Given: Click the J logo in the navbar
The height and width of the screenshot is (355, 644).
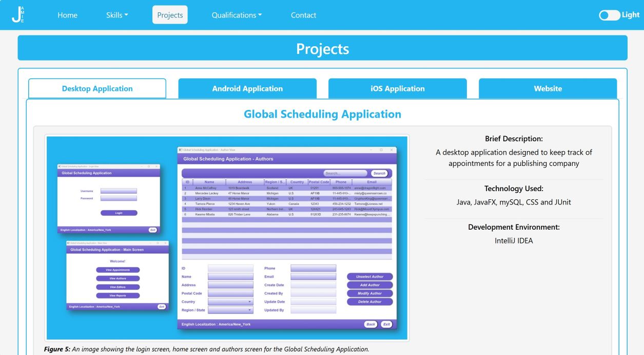Looking at the screenshot, I should point(17,15).
